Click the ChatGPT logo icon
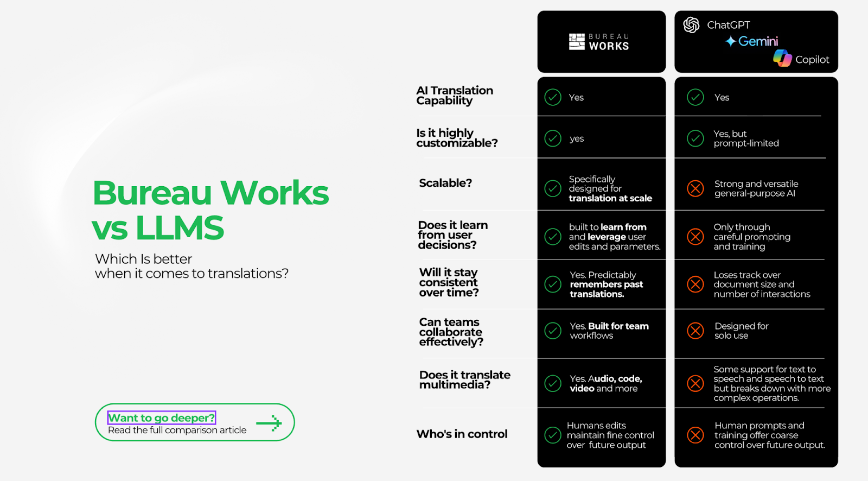Image resolution: width=868 pixels, height=481 pixels. 691,24
